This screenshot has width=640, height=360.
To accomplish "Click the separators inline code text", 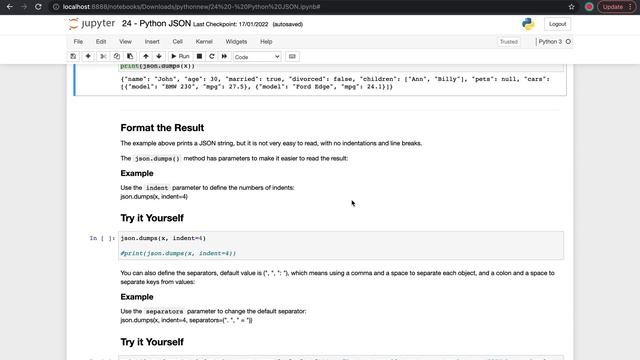I will (x=164, y=311).
